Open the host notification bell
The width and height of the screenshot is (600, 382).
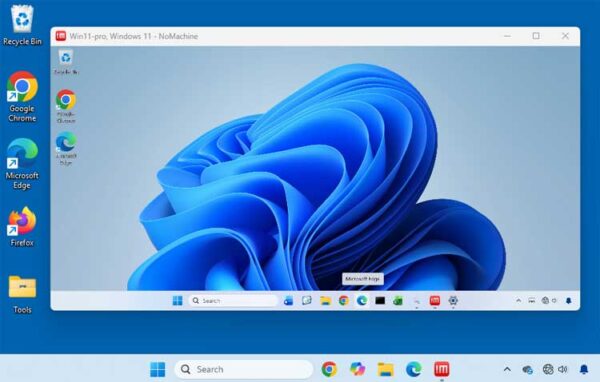click(x=584, y=369)
